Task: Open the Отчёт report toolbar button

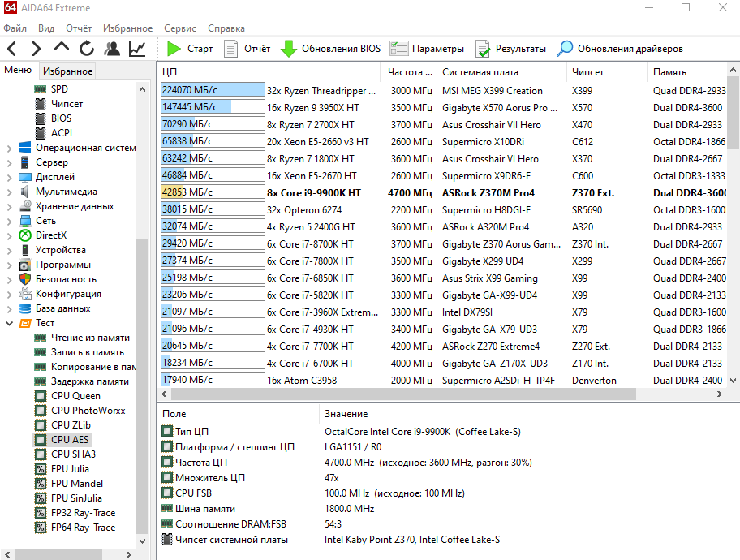Action: point(247,49)
